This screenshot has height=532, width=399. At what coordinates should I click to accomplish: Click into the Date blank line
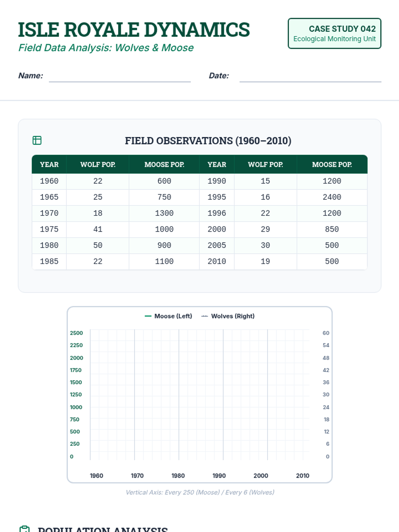pos(310,76)
